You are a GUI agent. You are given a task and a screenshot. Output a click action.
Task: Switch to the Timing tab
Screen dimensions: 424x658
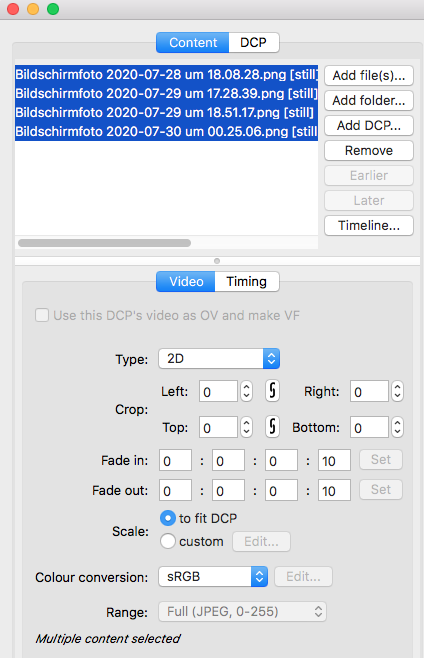click(247, 281)
